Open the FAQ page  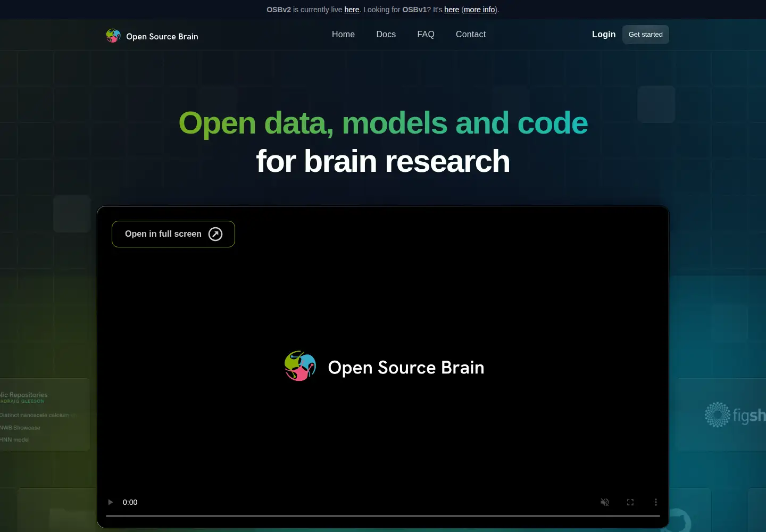pyautogui.click(x=426, y=35)
